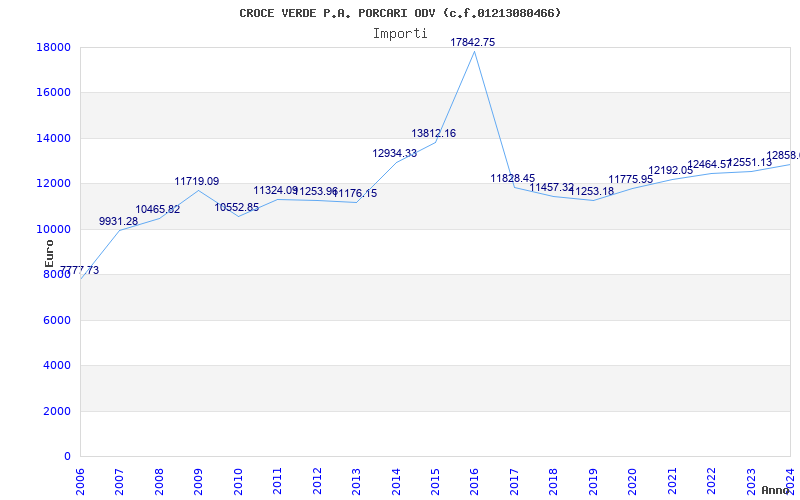Click the data label 12464.57
Screen dimensions: 800x500
coord(710,164)
